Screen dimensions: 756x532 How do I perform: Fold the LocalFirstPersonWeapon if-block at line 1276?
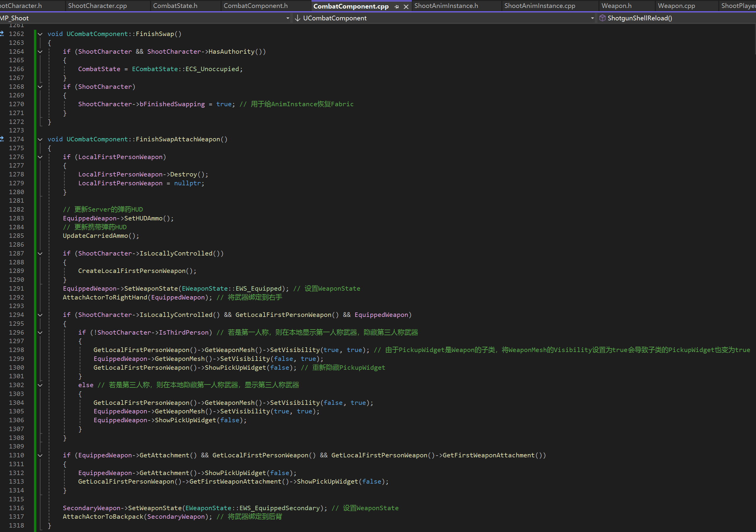click(x=40, y=157)
